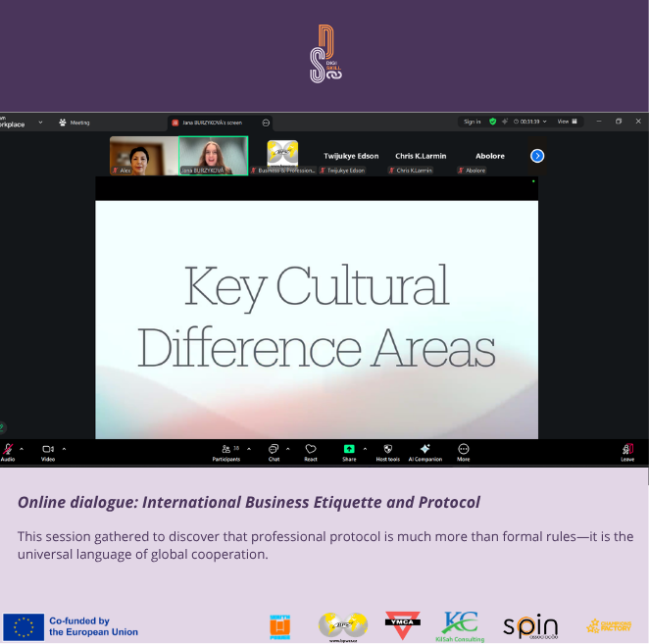The width and height of the screenshot is (649, 644).
Task: Select Alex's video thumbnail
Action: click(x=144, y=156)
